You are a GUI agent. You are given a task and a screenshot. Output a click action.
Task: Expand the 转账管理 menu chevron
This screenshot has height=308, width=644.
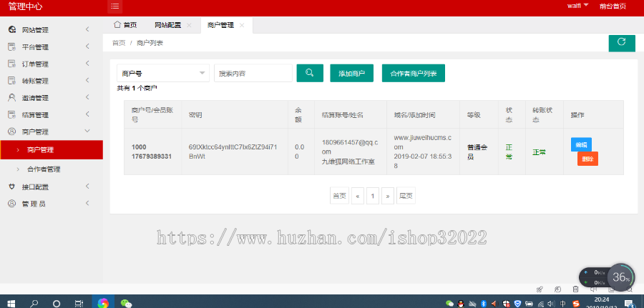point(87,80)
